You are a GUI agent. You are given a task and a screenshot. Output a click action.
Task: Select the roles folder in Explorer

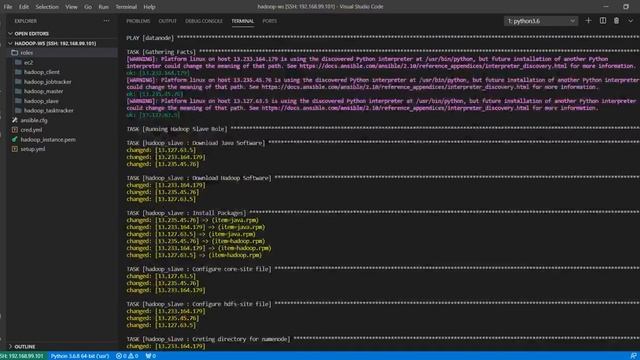point(61,53)
